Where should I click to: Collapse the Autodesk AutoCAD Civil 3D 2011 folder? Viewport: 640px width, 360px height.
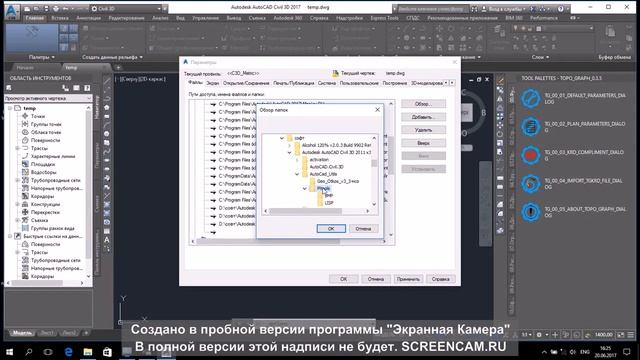tap(289, 152)
